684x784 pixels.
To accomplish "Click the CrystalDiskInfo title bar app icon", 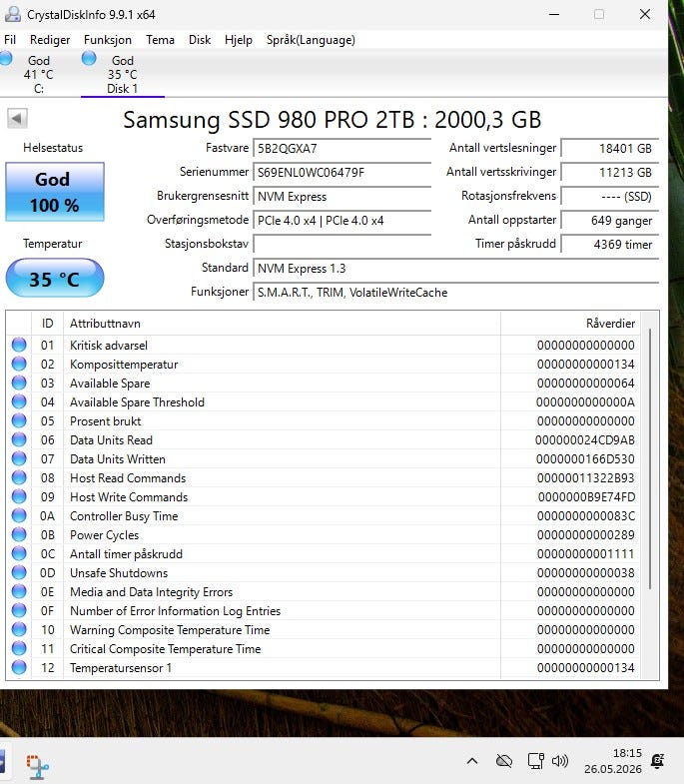I will [x=13, y=14].
